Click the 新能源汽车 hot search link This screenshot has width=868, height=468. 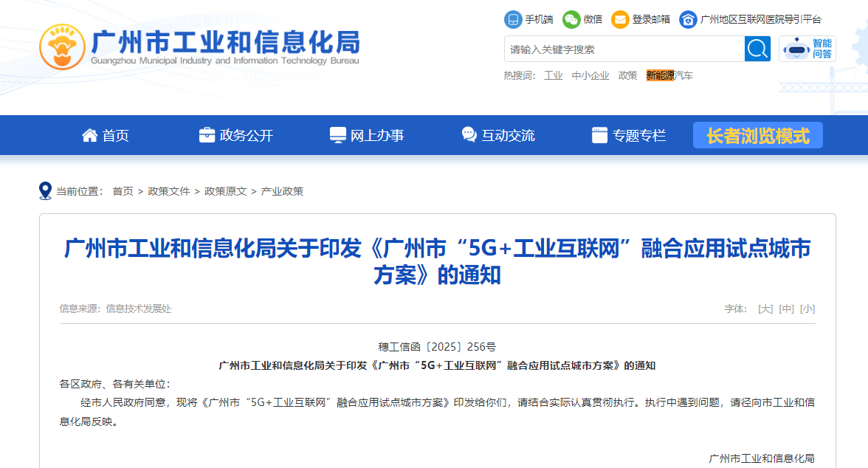tap(669, 75)
